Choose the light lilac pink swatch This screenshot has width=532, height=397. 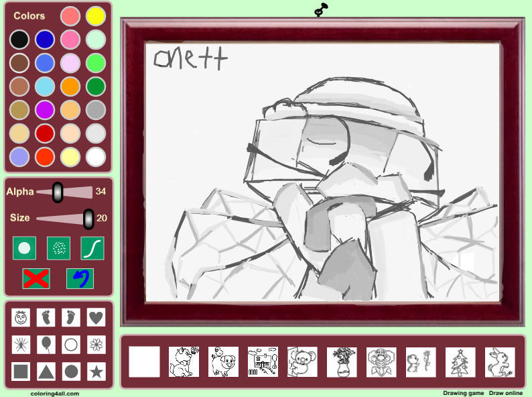click(x=70, y=63)
